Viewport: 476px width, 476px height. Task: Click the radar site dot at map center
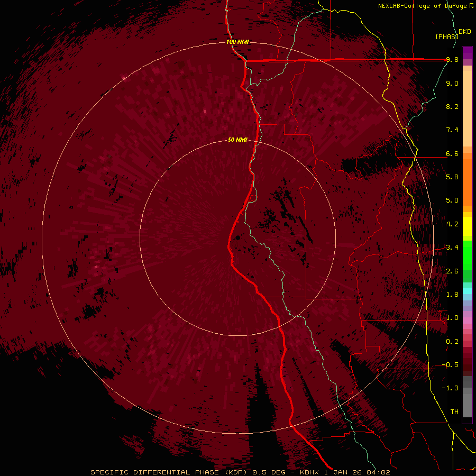[x=237, y=237]
